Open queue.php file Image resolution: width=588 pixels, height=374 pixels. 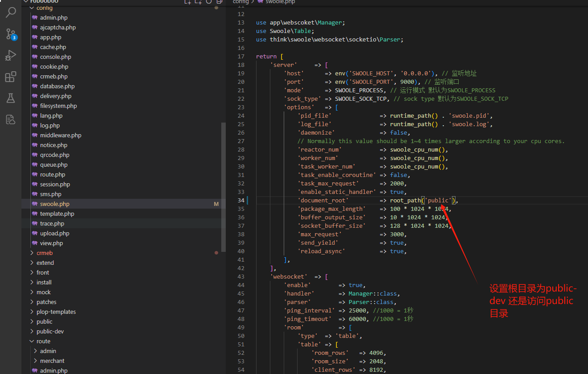pyautogui.click(x=54, y=164)
